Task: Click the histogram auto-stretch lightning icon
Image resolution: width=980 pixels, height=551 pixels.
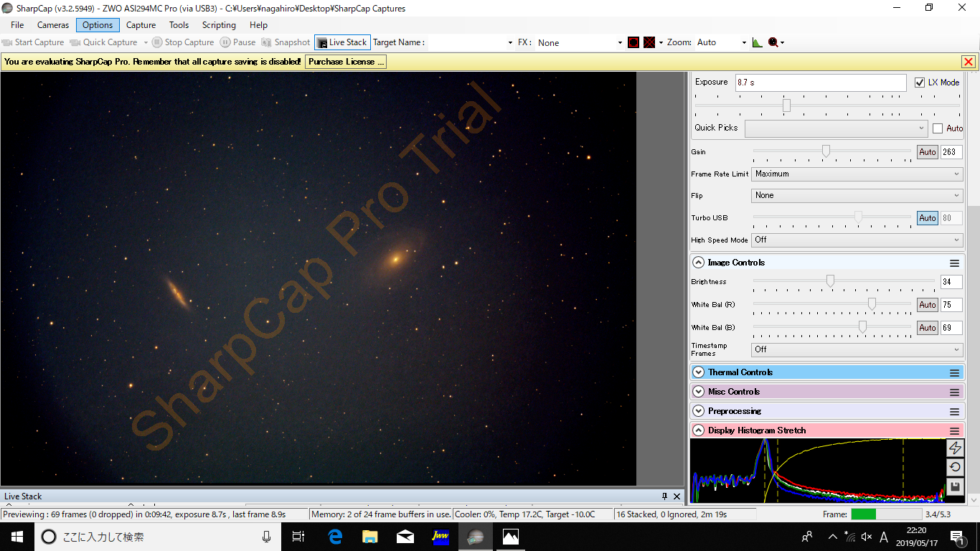Action: (955, 448)
